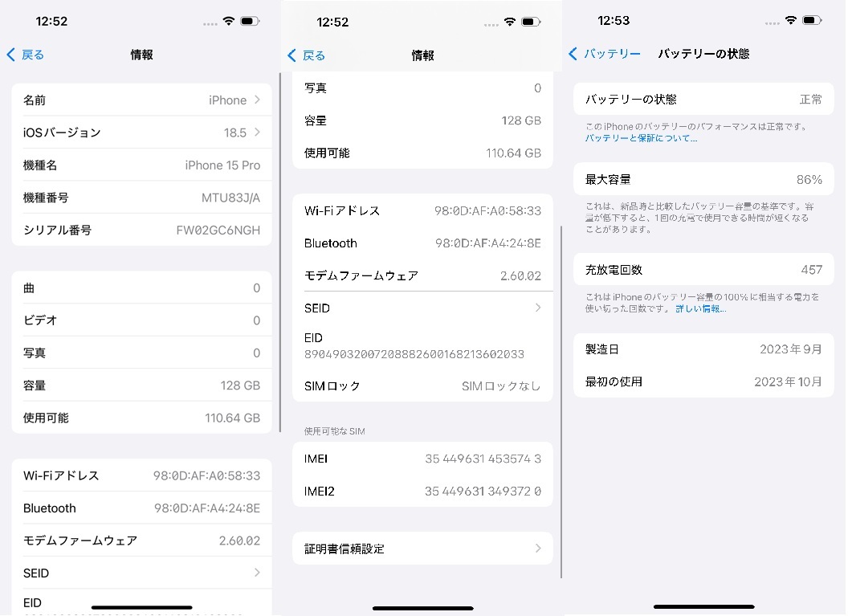
Task: Go back to バッテリー on the right screen
Action: point(605,54)
